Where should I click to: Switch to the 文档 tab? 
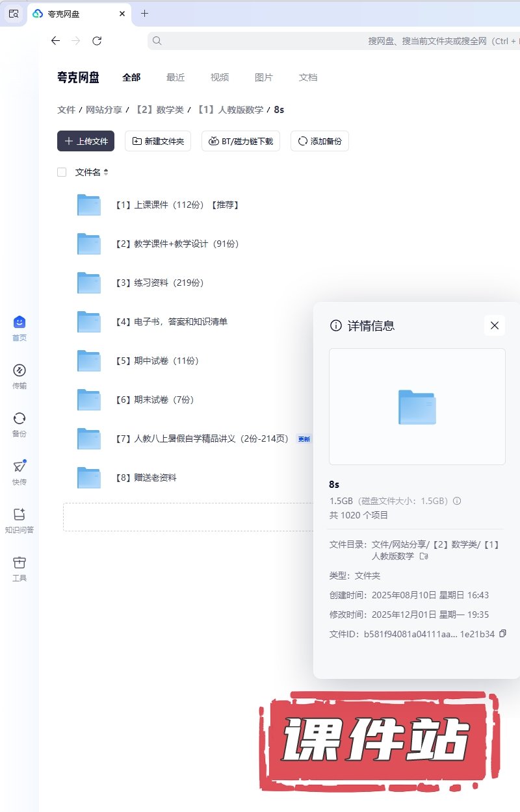click(x=308, y=77)
